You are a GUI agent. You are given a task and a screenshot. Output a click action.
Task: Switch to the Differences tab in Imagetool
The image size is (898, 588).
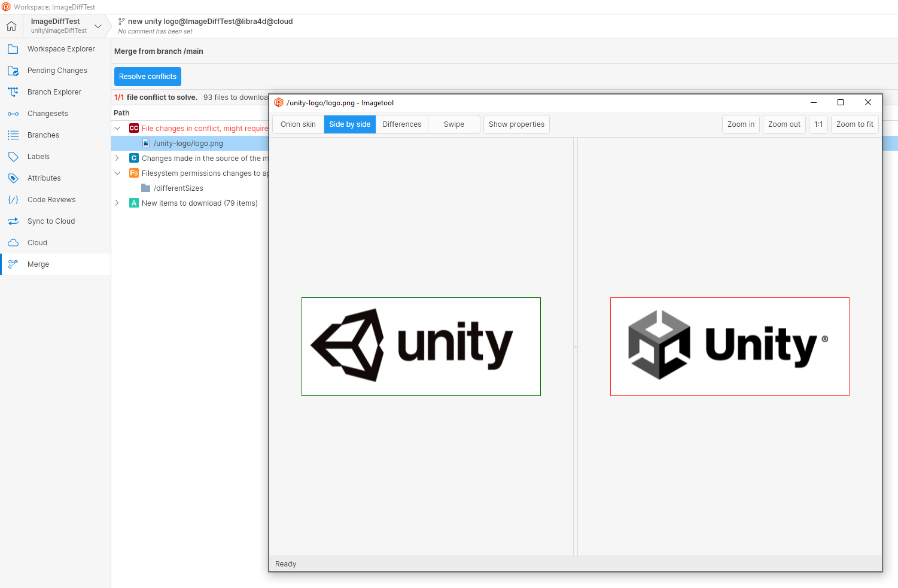(401, 124)
